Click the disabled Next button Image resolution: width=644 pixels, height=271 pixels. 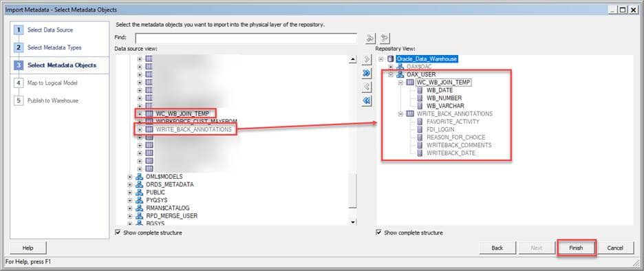(x=537, y=248)
